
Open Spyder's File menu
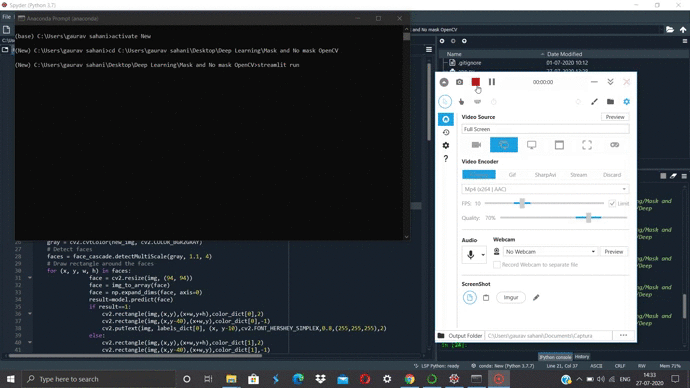[7, 17]
